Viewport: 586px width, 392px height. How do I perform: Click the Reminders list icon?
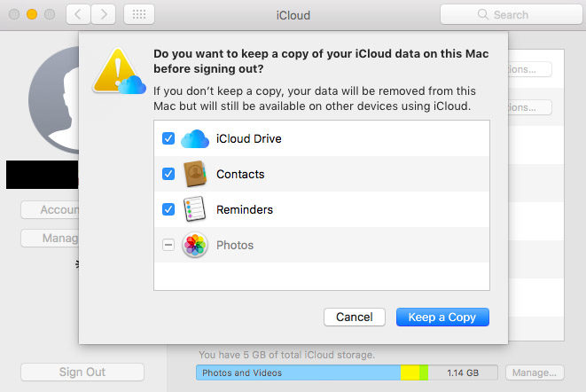[x=195, y=210]
